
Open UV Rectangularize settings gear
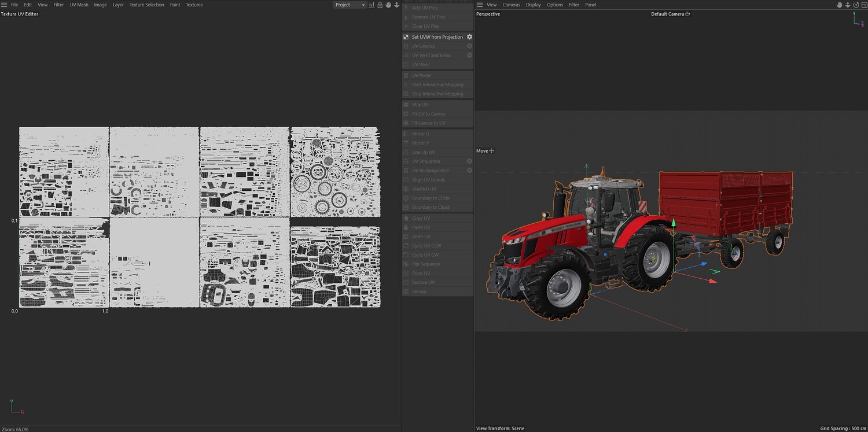(469, 171)
